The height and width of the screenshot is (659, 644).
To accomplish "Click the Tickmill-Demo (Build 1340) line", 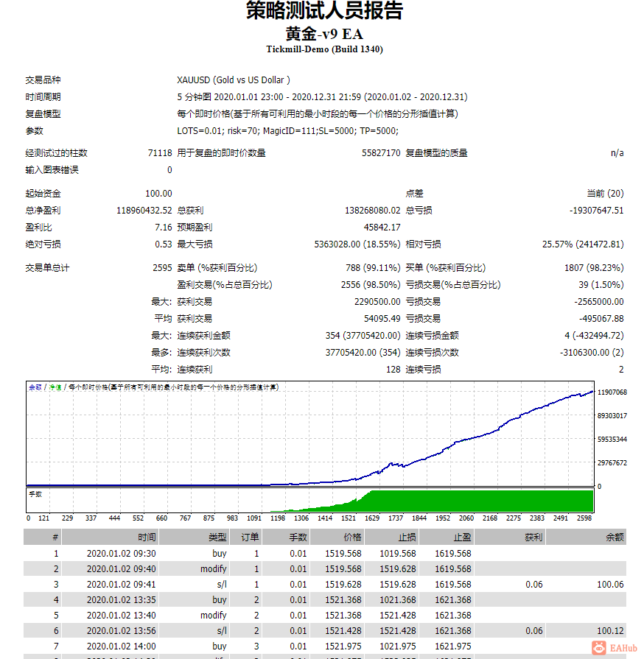I will click(324, 49).
